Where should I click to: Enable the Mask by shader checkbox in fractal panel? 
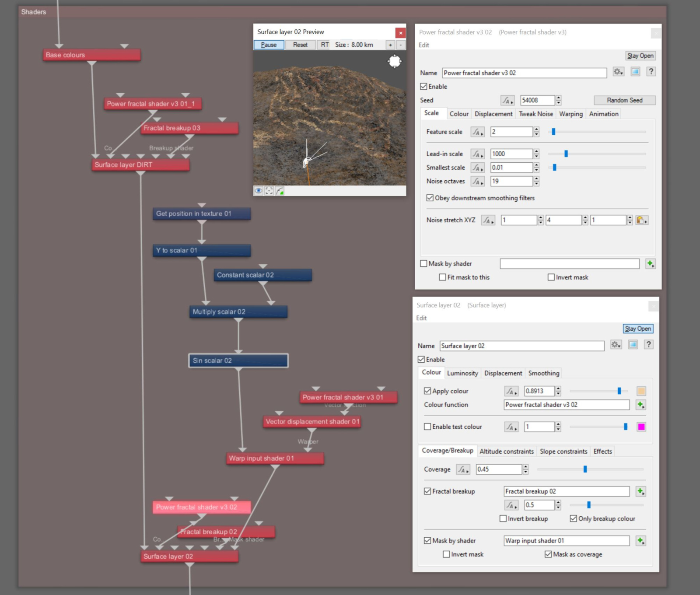[x=423, y=263]
